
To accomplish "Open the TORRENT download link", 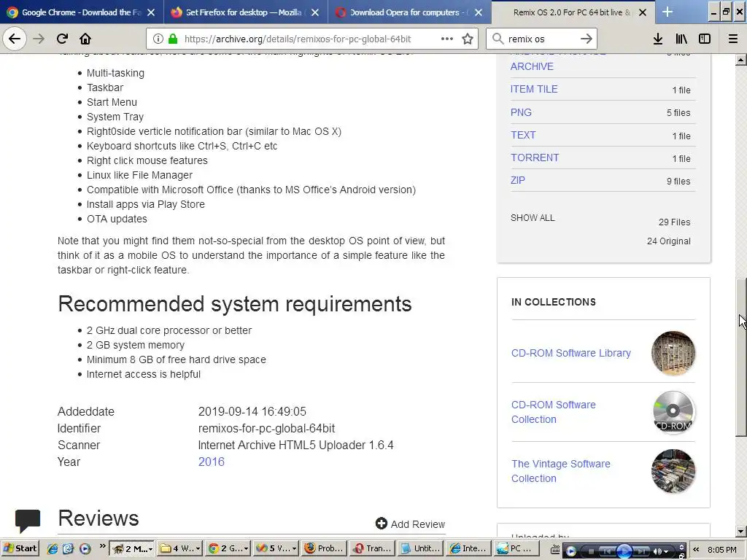I will coord(535,157).
